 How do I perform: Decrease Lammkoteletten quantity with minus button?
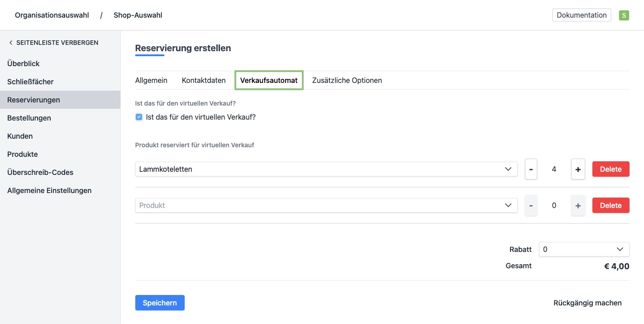tap(531, 169)
